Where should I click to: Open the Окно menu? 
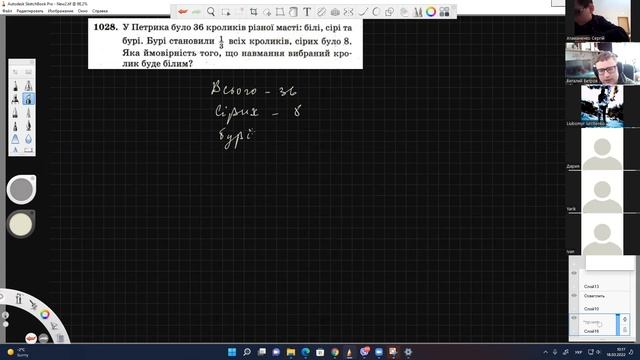pos(82,11)
